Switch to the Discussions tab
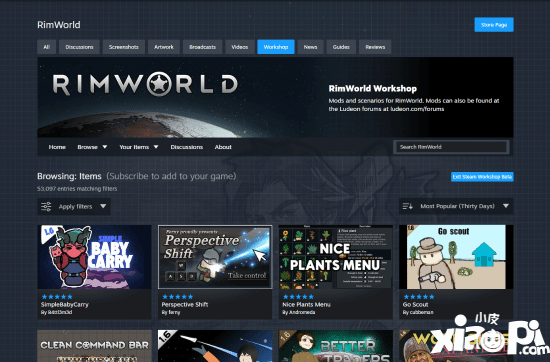This screenshot has width=550, height=362. click(79, 47)
